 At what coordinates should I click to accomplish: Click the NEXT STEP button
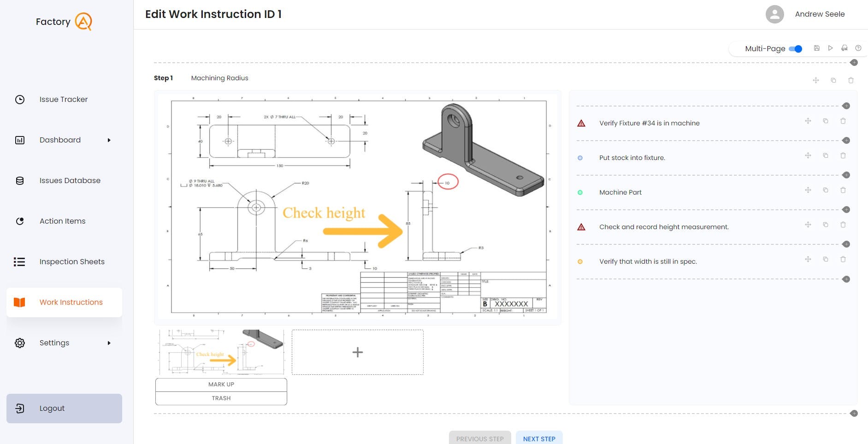(x=539, y=438)
